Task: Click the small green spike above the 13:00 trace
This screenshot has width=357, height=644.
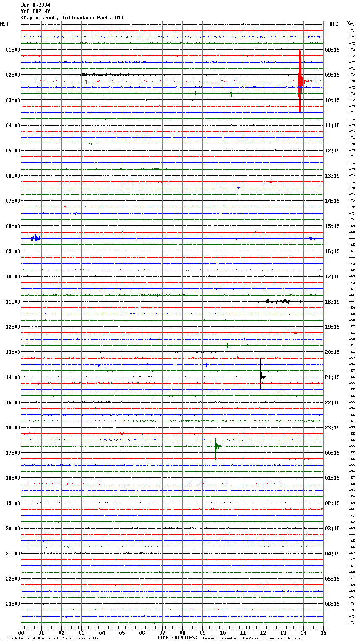Action: [227, 346]
